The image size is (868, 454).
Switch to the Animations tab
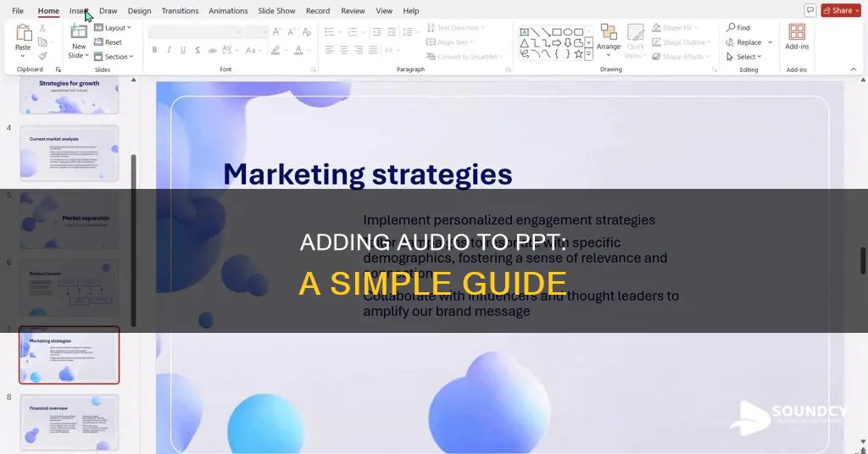point(228,10)
